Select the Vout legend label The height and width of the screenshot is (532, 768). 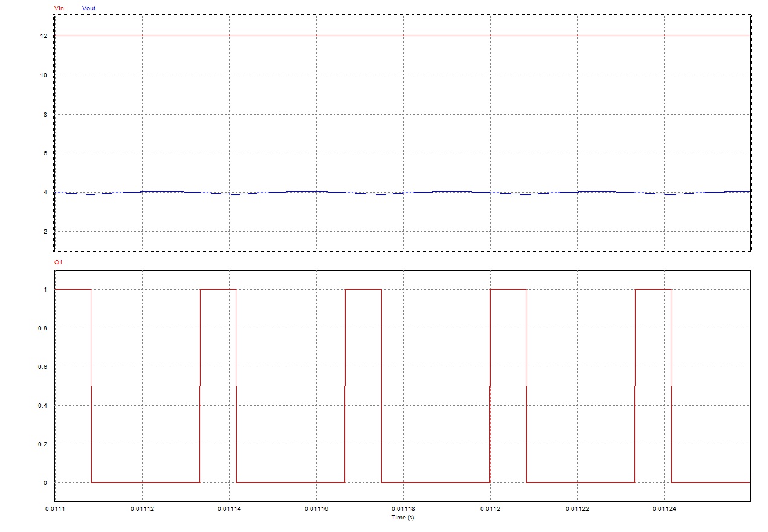click(88, 8)
